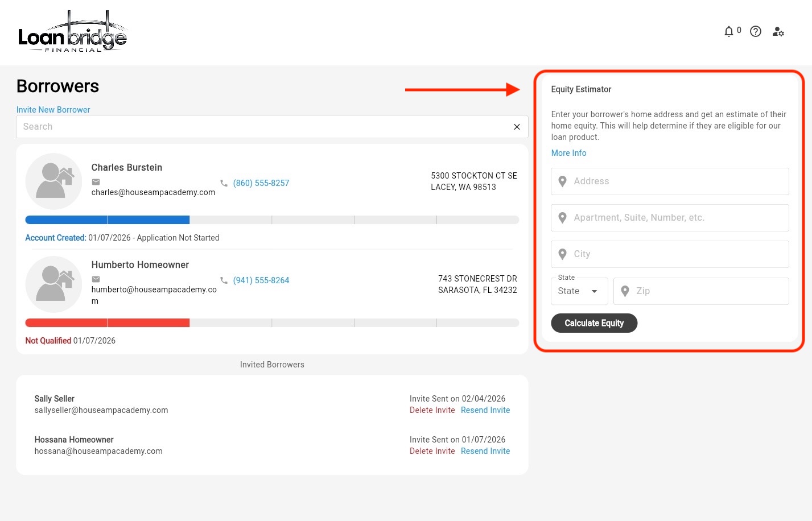
Task: Click Humberto Homeowner's avatar icon
Action: click(54, 284)
